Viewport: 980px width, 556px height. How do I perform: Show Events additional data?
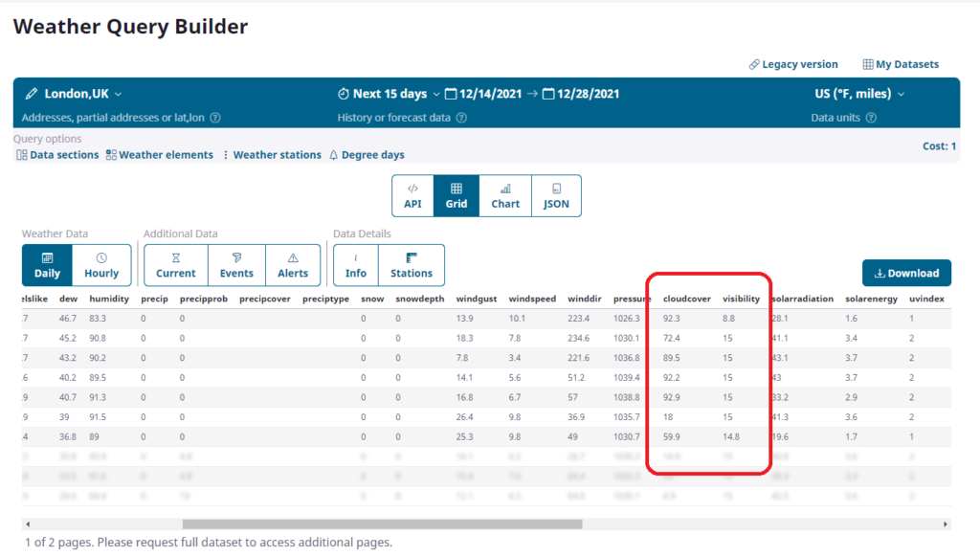tap(237, 265)
